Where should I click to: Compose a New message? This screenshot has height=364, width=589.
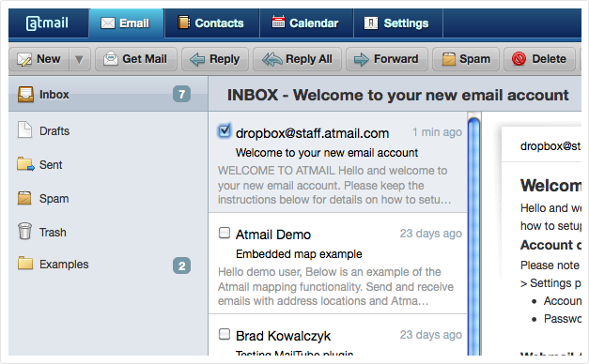coord(39,59)
